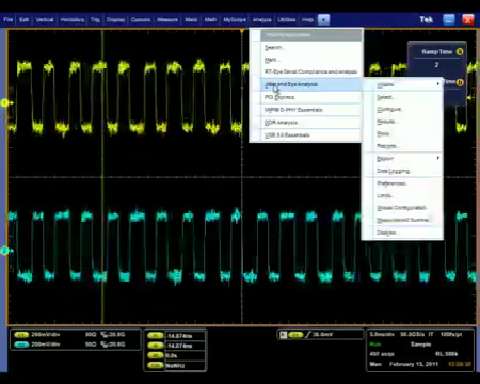The height and width of the screenshot is (384, 480).
Task: Click the Sample acquisition mode label
Action: (421, 344)
